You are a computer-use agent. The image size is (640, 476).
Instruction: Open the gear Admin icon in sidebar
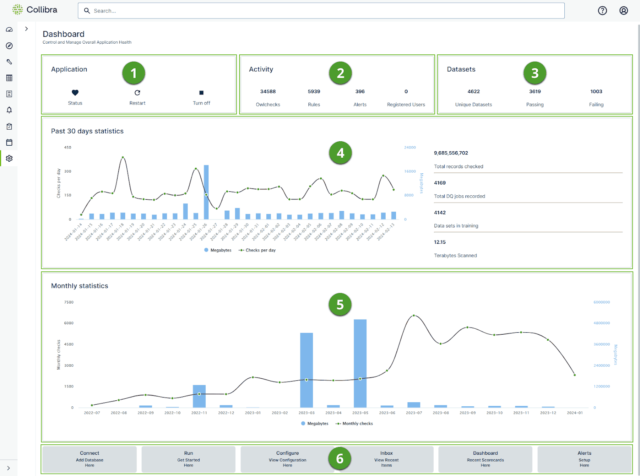click(x=9, y=158)
